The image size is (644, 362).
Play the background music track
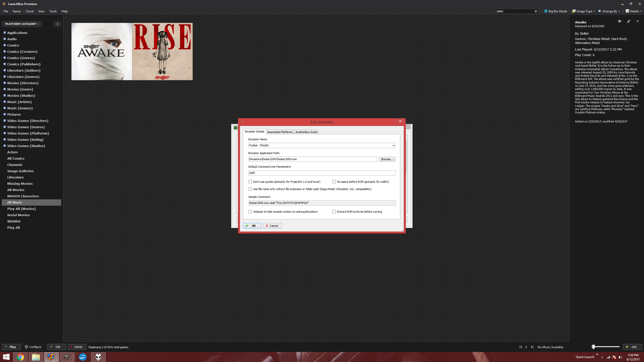click(526, 347)
